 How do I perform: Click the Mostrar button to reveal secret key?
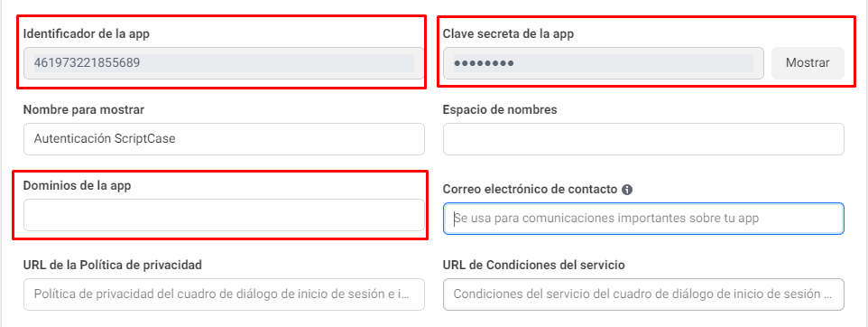[x=808, y=63]
